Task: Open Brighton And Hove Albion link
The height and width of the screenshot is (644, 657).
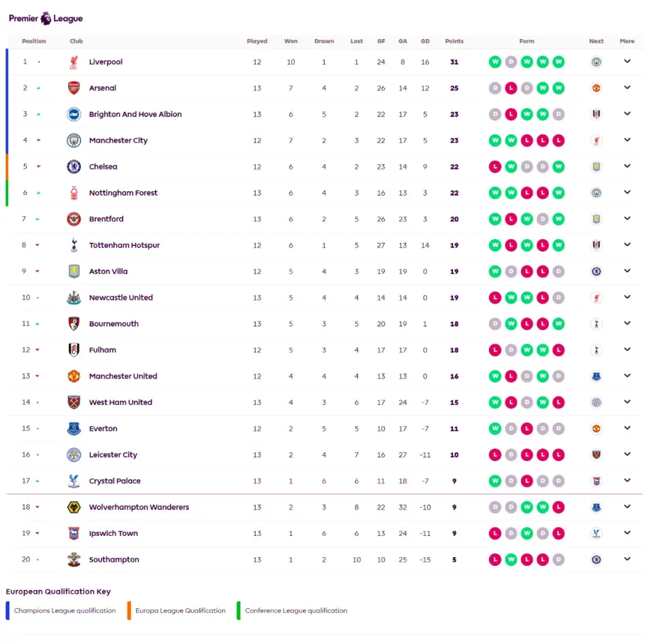Action: [135, 114]
